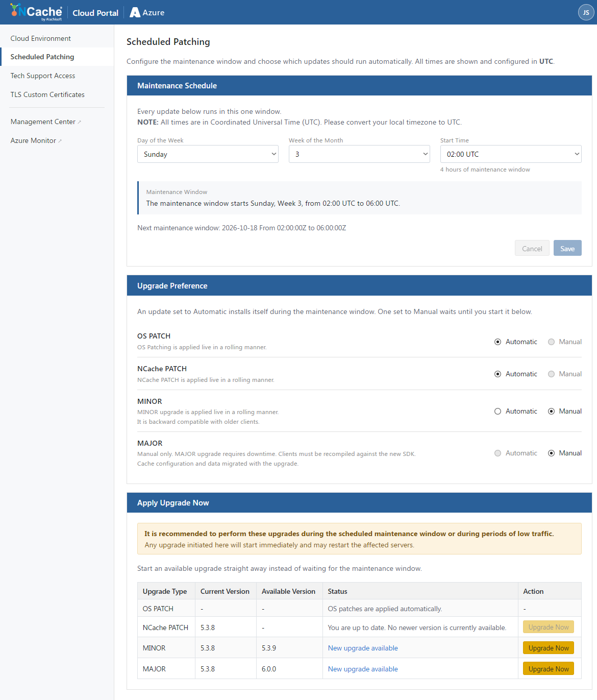Click Upgrade Now for MINOR
This screenshot has width=597, height=700.
549,648
